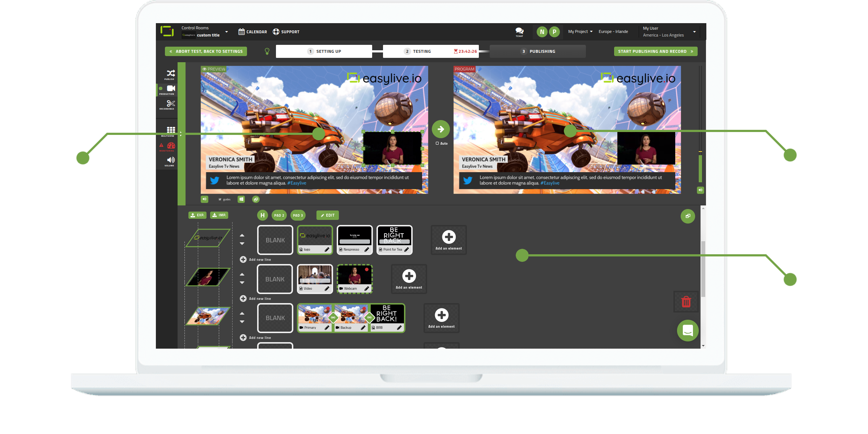Viewport: 868px width, 434px height.
Task: Open the Tchat speech bubble icon
Action: pyautogui.click(x=519, y=32)
